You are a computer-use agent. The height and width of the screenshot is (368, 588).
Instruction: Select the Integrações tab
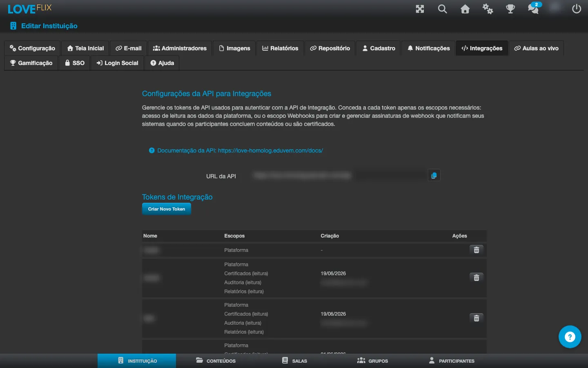[x=482, y=48]
